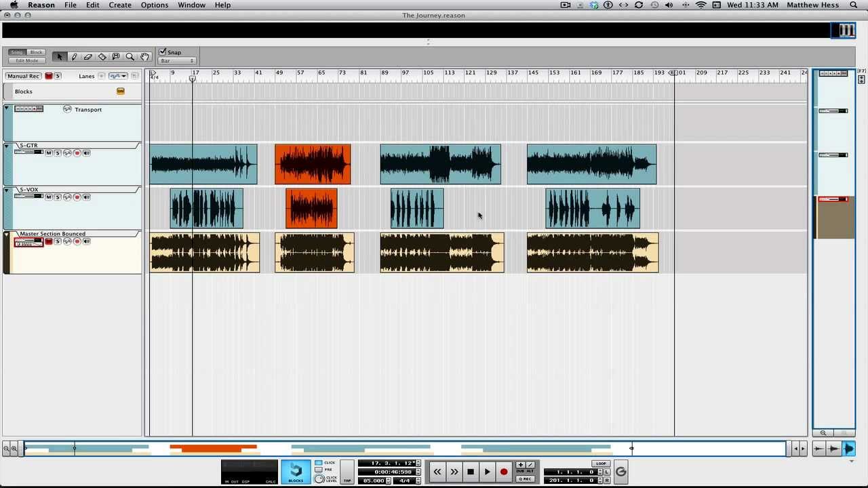868x488 pixels.
Task: Open the Options menu
Action: click(155, 5)
